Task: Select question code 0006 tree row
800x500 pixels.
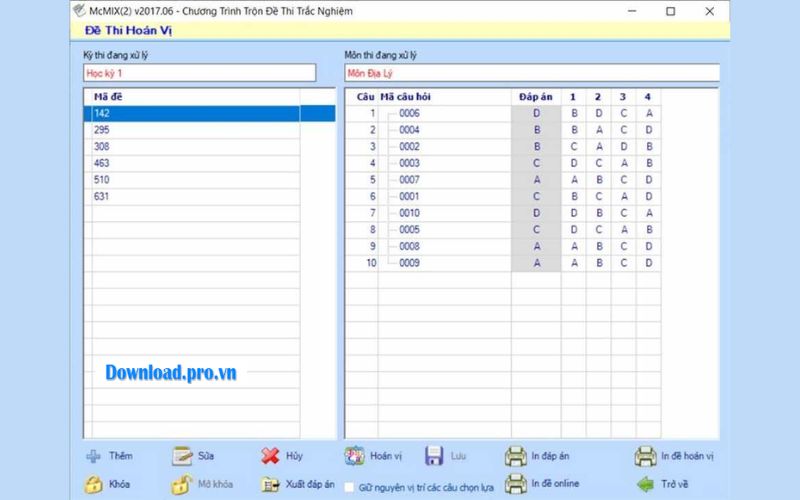Action: pos(409,113)
